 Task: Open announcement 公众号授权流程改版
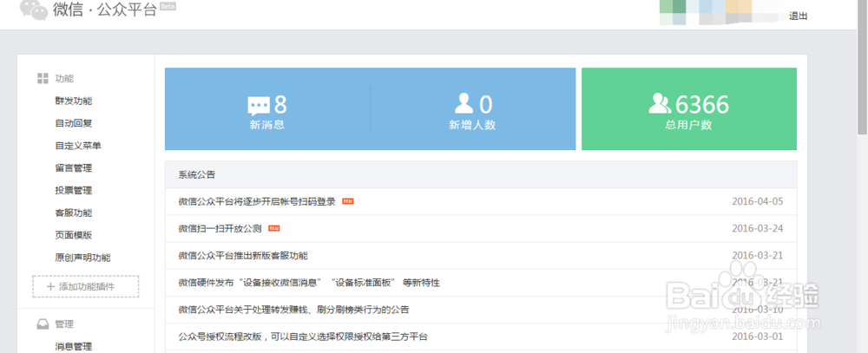point(303,337)
